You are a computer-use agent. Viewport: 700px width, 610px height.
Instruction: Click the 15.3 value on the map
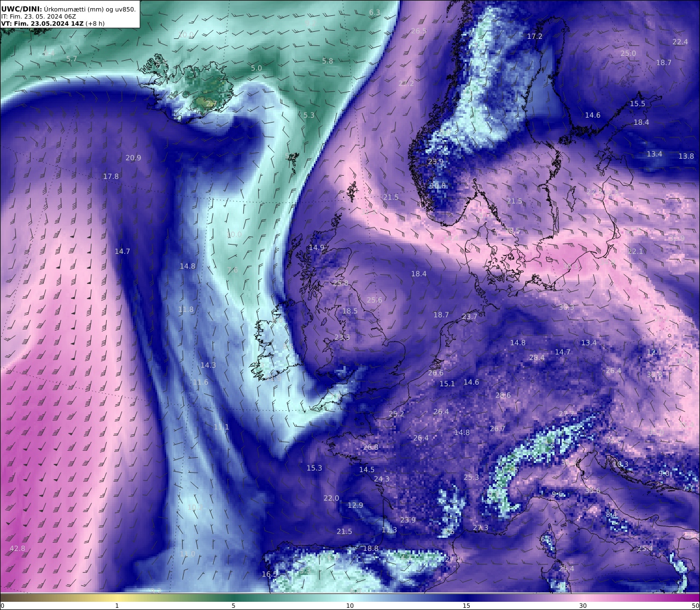(x=314, y=468)
